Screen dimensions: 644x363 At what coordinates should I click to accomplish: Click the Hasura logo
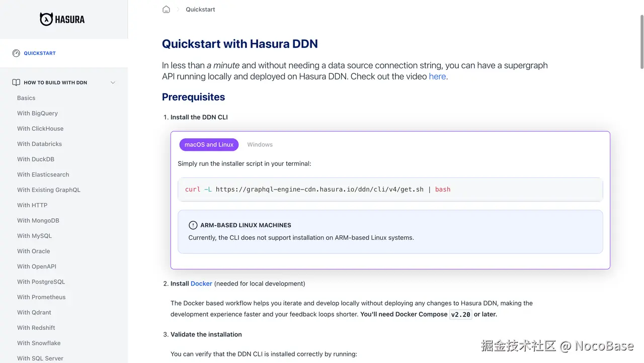point(62,19)
